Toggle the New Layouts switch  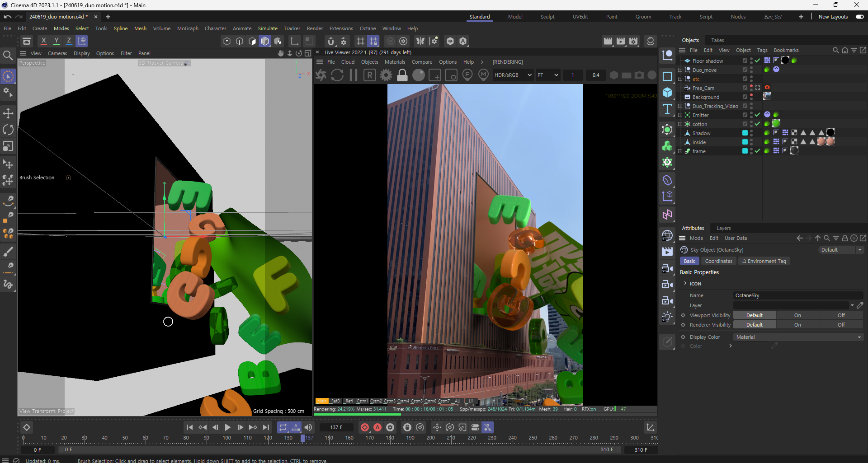(859, 17)
